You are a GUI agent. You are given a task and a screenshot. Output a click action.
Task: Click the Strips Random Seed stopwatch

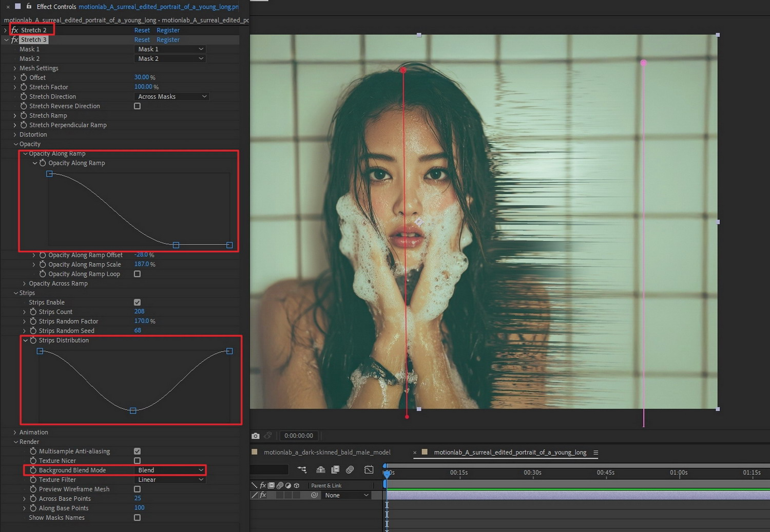33,331
